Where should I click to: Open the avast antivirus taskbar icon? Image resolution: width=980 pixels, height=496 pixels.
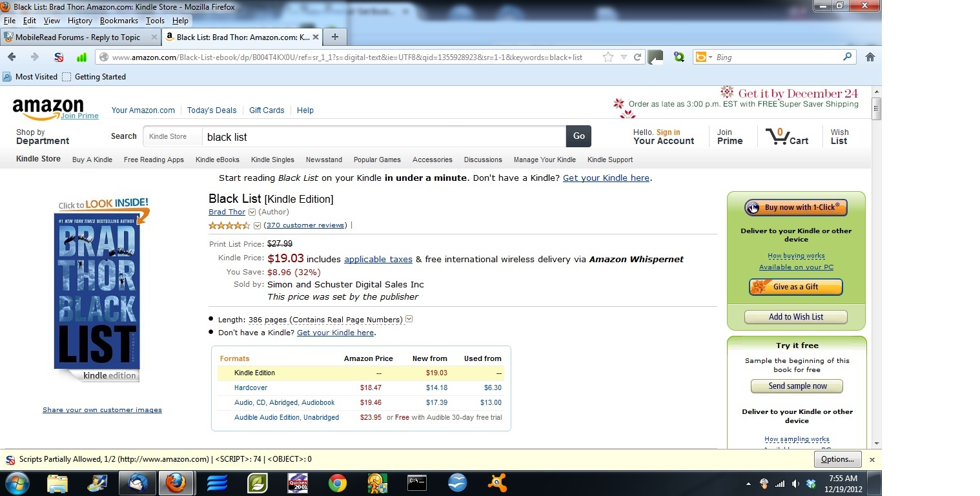click(x=496, y=482)
